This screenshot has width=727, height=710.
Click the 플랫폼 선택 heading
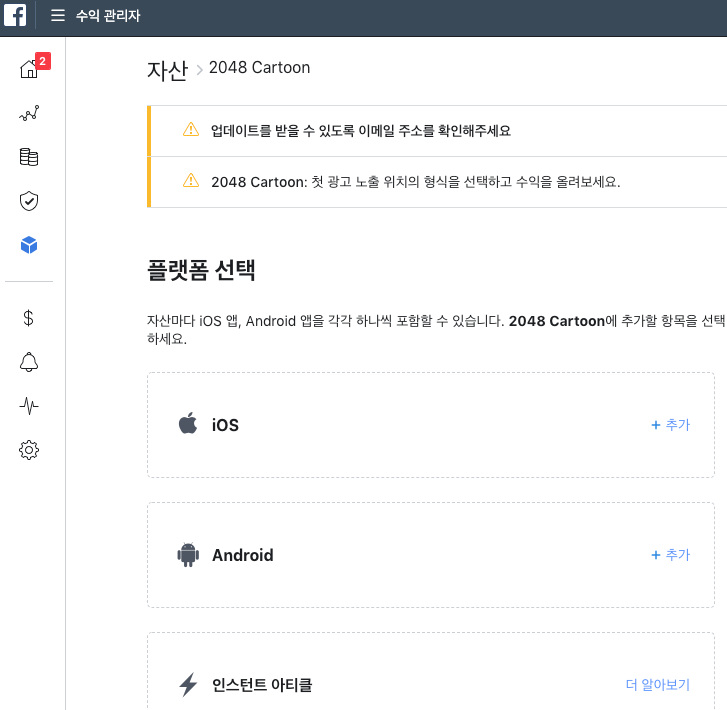[201, 270]
